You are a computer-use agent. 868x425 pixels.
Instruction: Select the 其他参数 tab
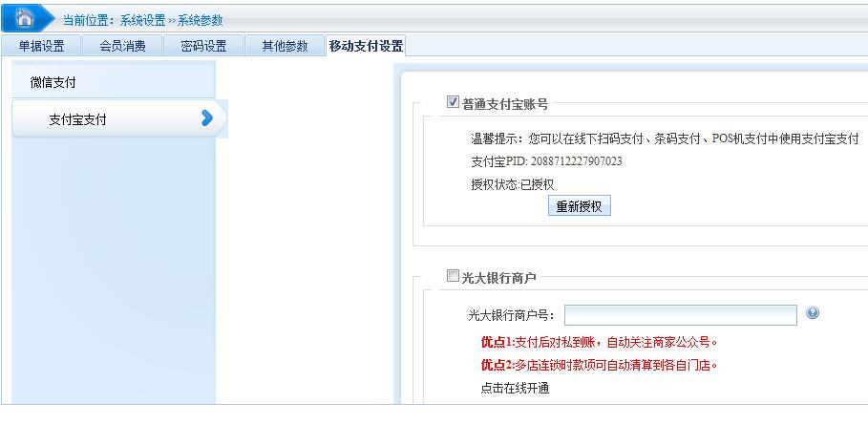coord(285,46)
